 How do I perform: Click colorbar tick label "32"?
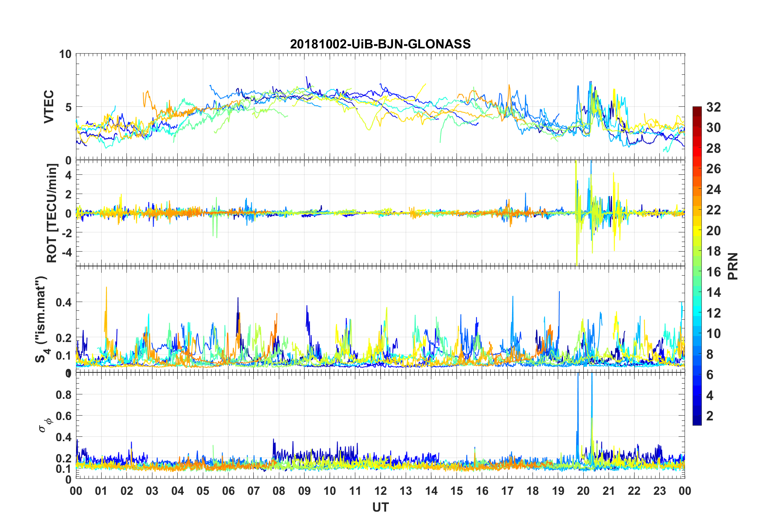tap(714, 107)
